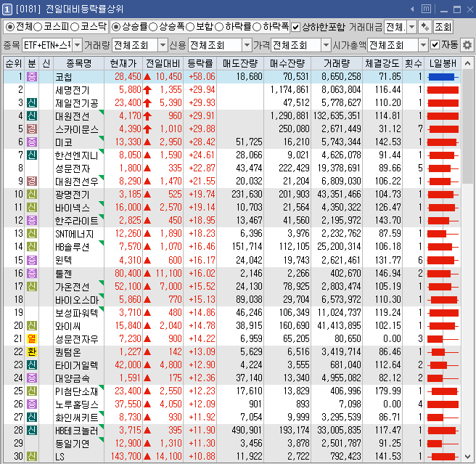Click the 증 badge for 미코
This screenshot has height=464, width=476.
[32, 142]
